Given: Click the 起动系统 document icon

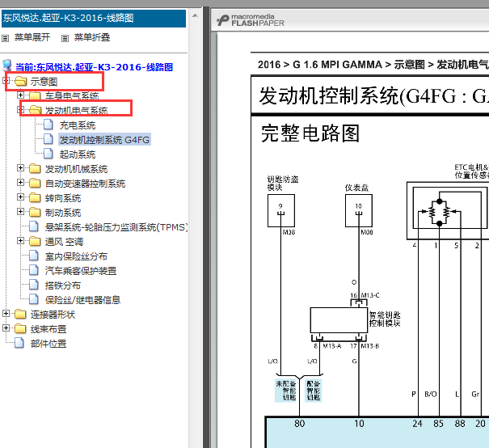Looking at the screenshot, I should [x=48, y=154].
